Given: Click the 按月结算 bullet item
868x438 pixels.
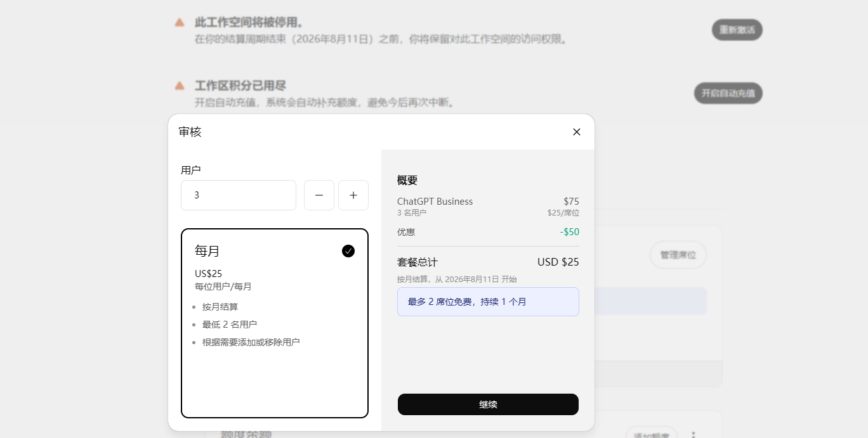Looking at the screenshot, I should point(220,307).
